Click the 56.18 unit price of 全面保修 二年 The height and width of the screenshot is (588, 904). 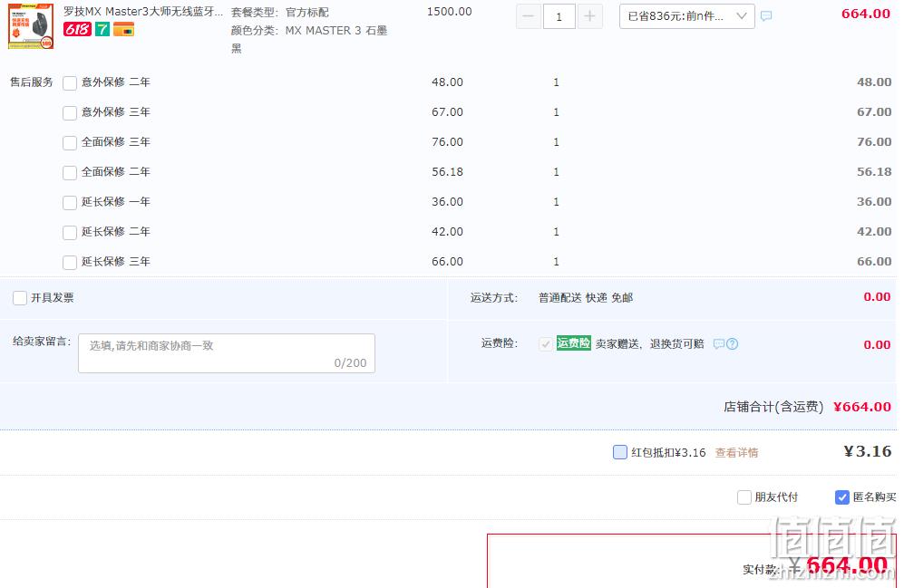[x=447, y=171]
